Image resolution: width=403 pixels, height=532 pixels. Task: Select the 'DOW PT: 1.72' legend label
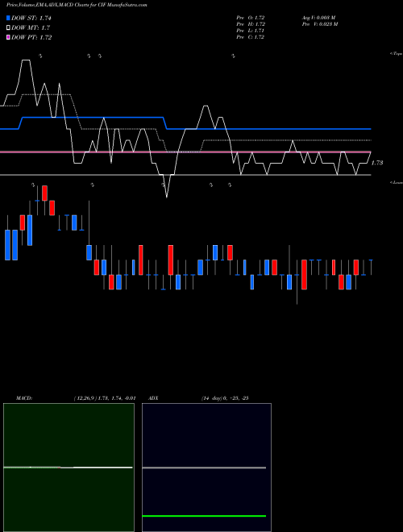coord(31,37)
